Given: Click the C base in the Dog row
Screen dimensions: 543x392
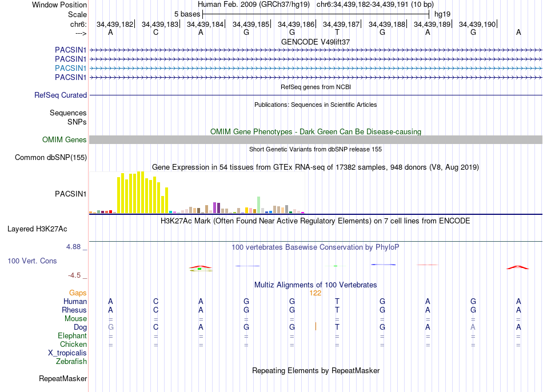Looking at the screenshot, I should [x=156, y=327].
